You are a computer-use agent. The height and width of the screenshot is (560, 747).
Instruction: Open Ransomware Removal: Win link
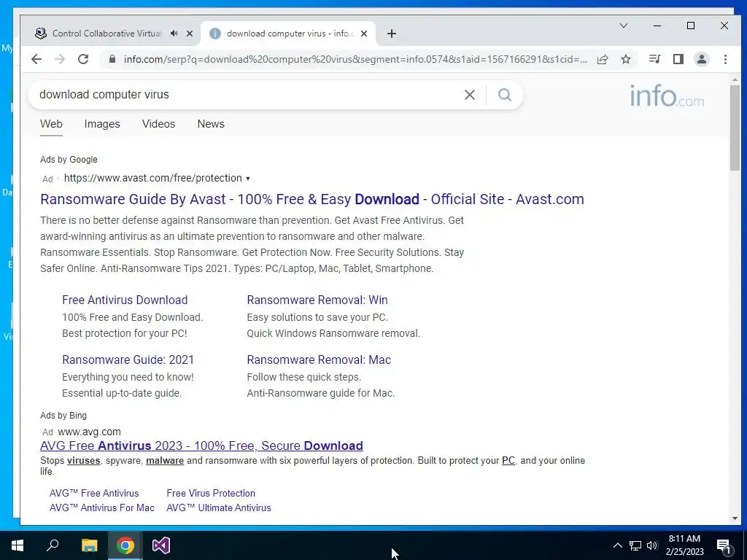point(317,300)
